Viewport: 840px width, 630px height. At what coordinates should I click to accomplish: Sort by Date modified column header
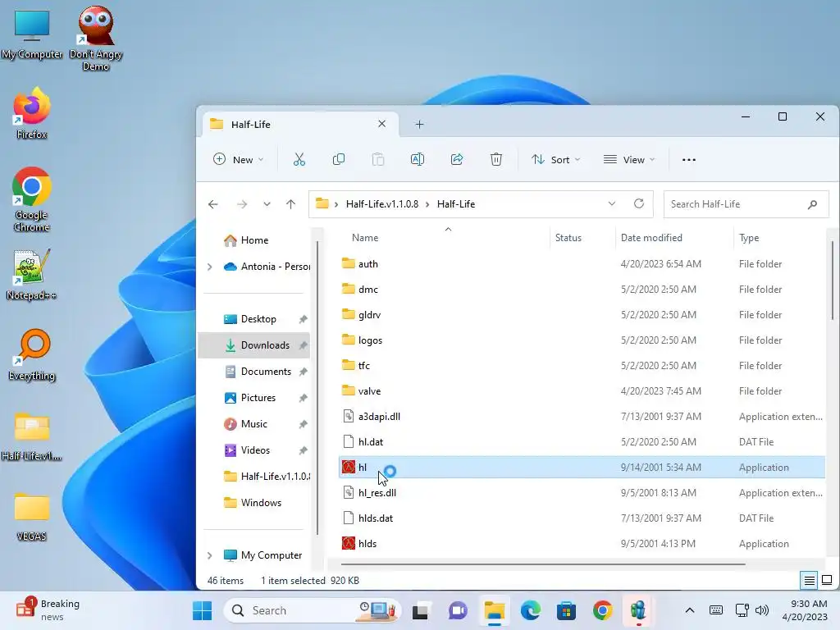click(x=651, y=238)
